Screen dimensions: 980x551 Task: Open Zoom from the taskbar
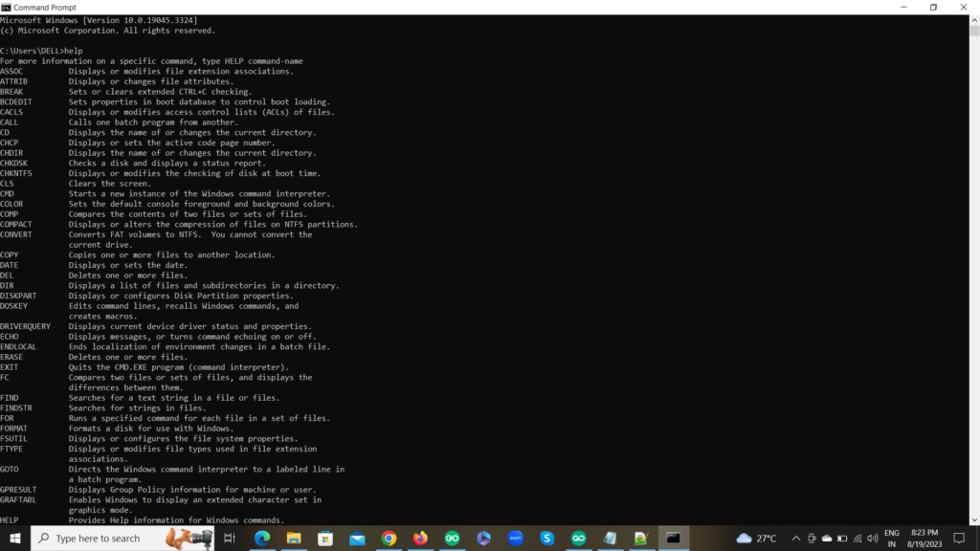[516, 538]
